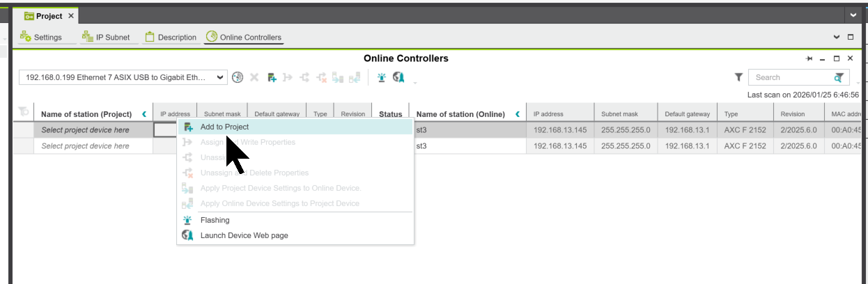Click the Flashing icon in the toolbar
The image size is (868, 284).
click(x=381, y=77)
